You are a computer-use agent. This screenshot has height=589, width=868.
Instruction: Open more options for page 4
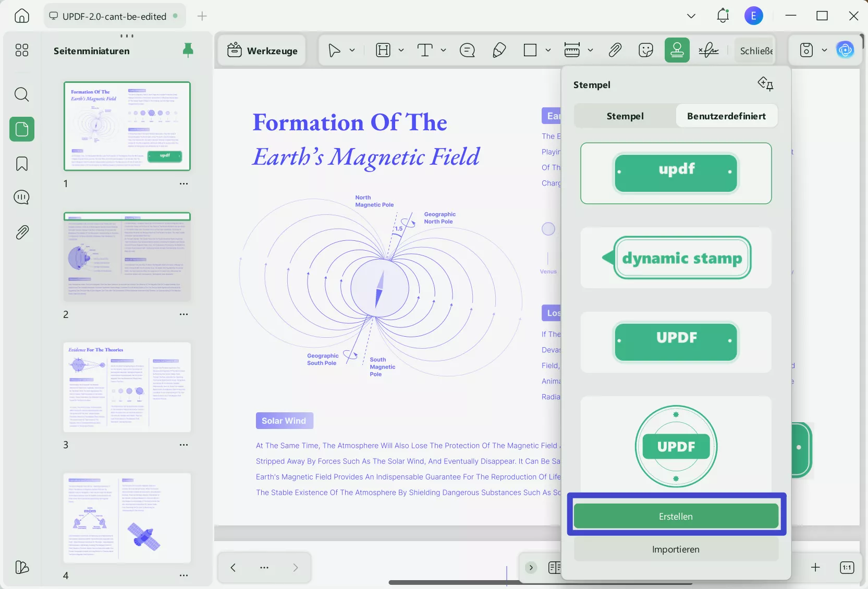coord(184,575)
